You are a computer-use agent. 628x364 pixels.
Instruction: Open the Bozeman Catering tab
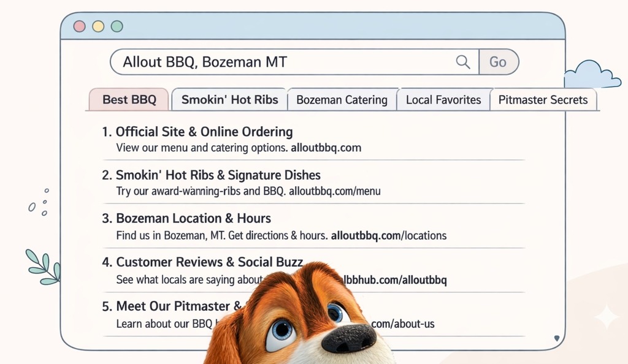pos(342,100)
